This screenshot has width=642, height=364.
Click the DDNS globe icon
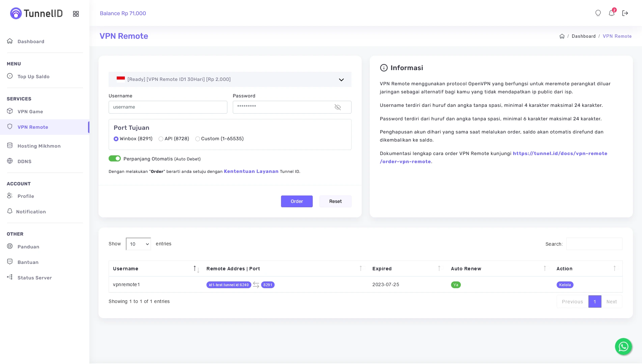(10, 161)
